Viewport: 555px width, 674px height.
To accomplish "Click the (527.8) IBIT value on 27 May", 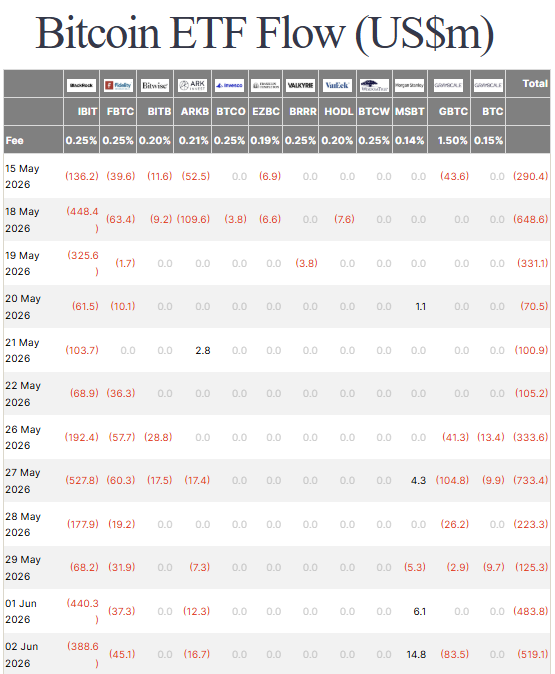I will tap(82, 480).
